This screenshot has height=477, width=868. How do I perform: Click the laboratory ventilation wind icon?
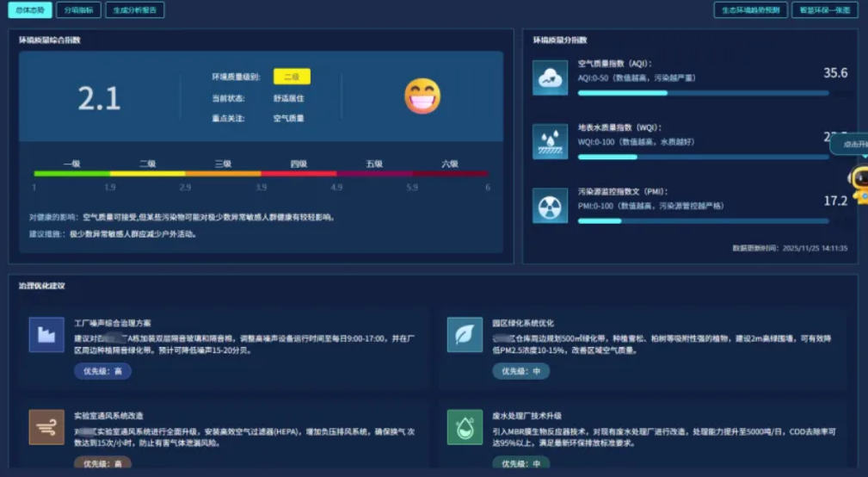point(46,427)
